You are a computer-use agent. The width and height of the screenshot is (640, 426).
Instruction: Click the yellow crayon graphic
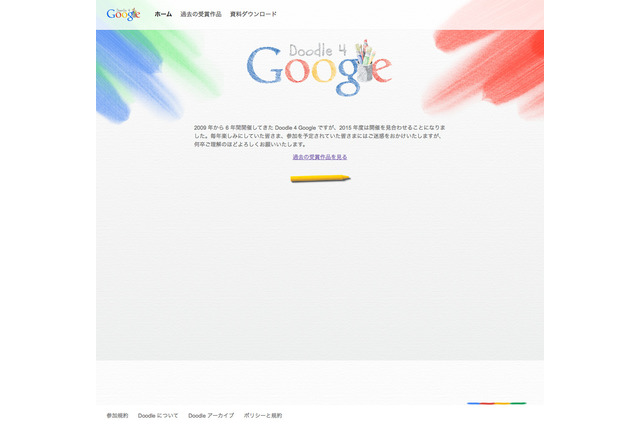(320, 178)
